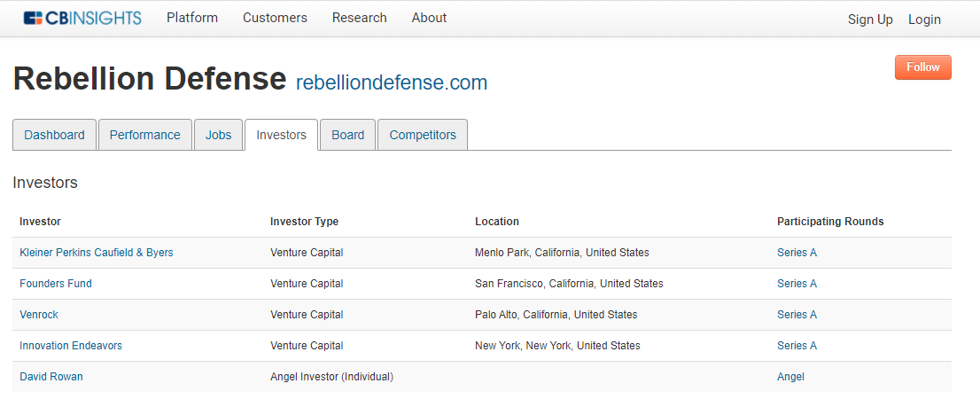Open David Rowan angel investor profile
980x399 pixels.
coord(51,377)
